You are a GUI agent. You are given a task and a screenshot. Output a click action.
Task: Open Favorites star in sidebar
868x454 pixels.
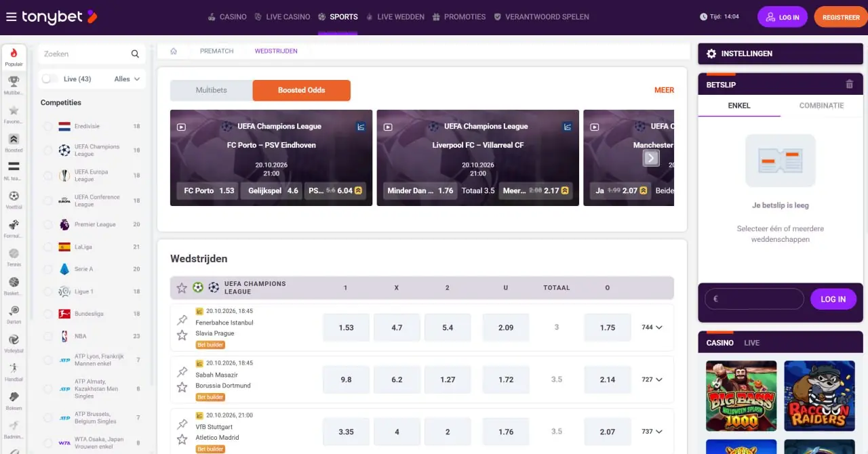pos(14,114)
